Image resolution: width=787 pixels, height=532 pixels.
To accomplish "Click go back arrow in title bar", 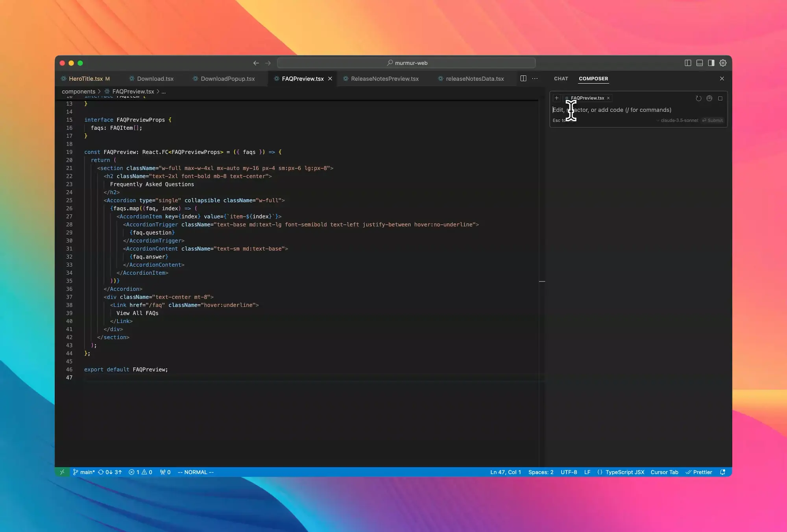I will pos(256,63).
